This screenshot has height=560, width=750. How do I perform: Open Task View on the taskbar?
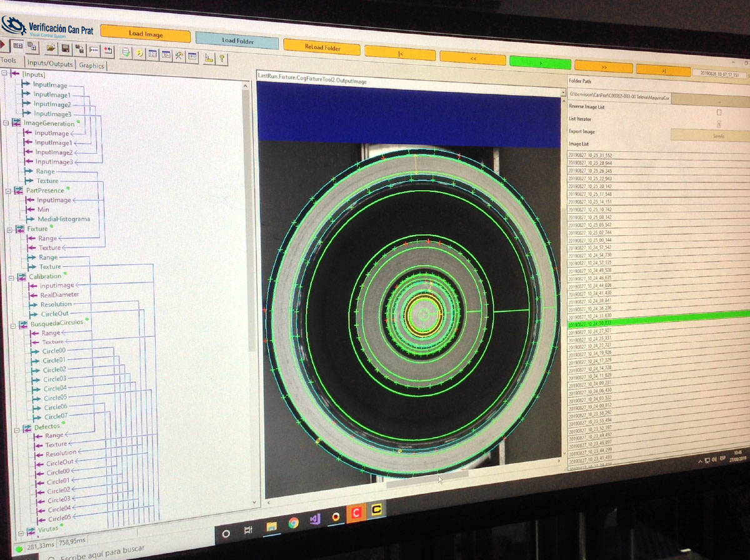(248, 531)
